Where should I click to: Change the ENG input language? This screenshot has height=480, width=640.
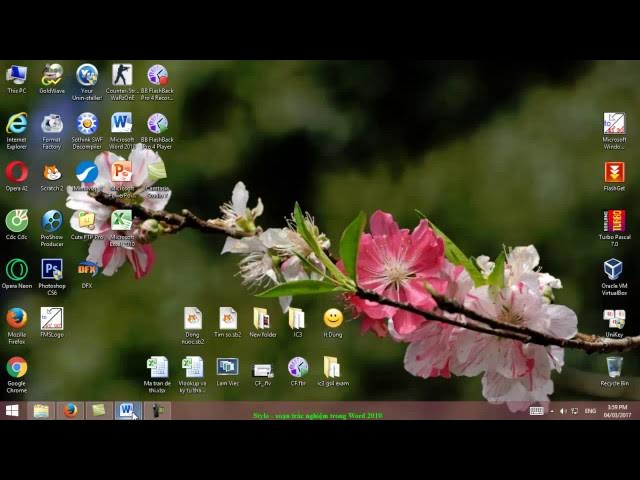[590, 411]
